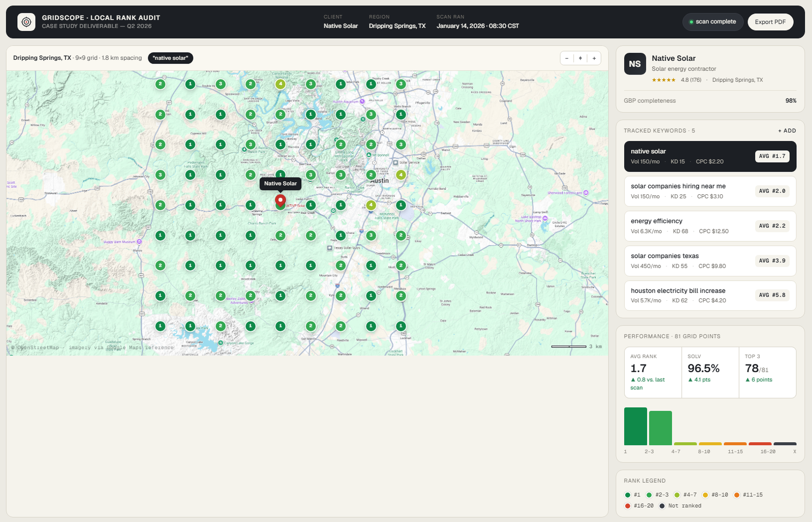Image resolution: width=812 pixels, height=522 pixels.
Task: Click "CPC $9.80" under solar companies texas
Action: [x=712, y=266]
